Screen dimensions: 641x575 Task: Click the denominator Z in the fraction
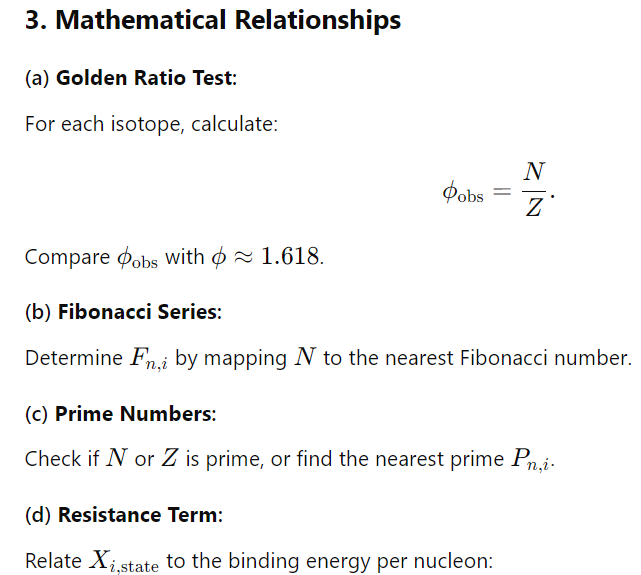(x=534, y=207)
